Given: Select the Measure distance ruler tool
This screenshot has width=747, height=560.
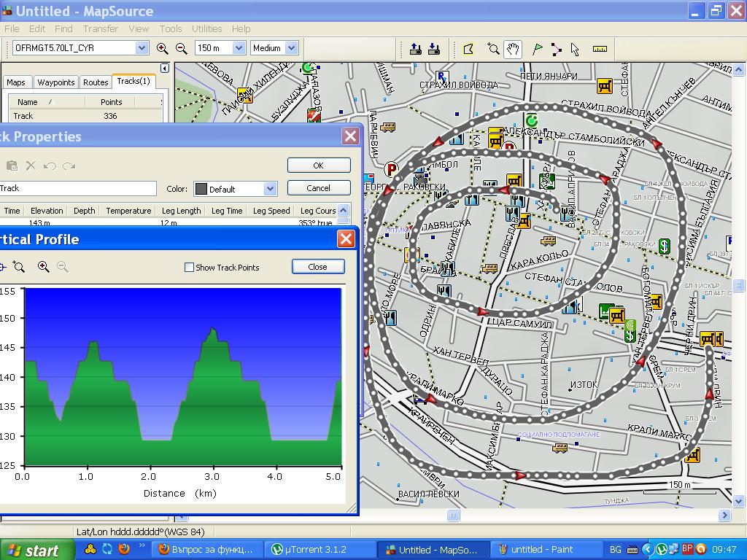Looking at the screenshot, I should pos(600,49).
